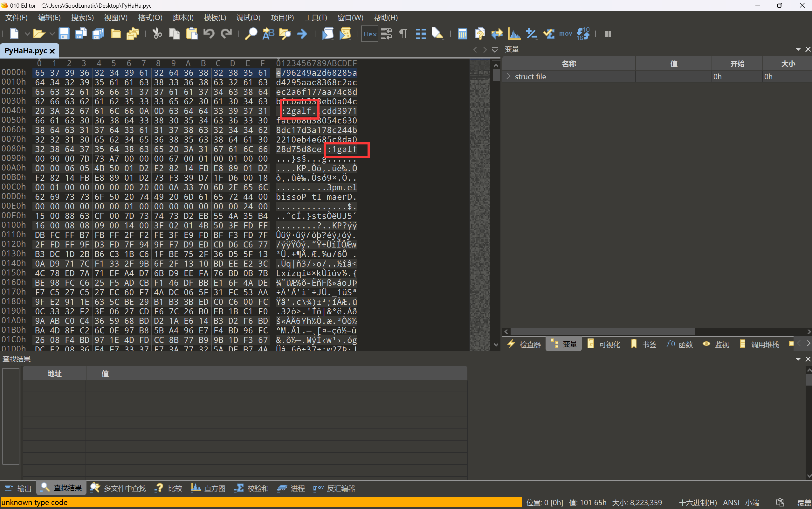812x509 pixels.
Task: Open the Compare files tool
Action: [x=497, y=34]
